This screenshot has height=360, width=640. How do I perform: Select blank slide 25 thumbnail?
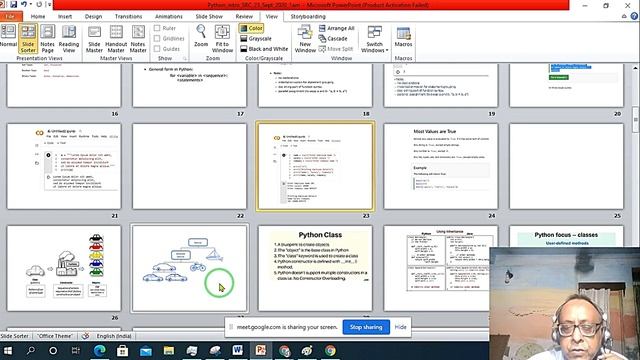click(567, 166)
